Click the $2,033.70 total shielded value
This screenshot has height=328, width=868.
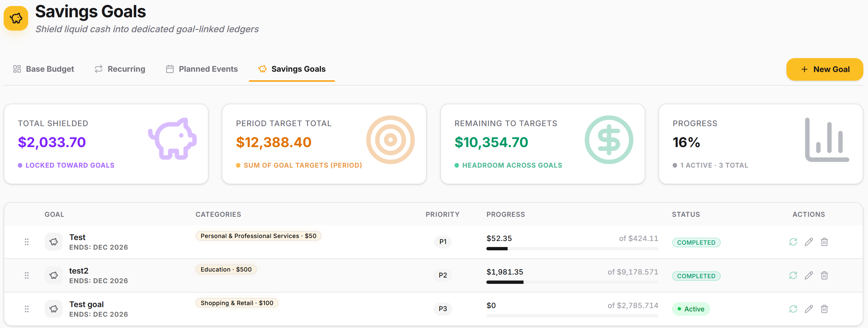pyautogui.click(x=52, y=142)
